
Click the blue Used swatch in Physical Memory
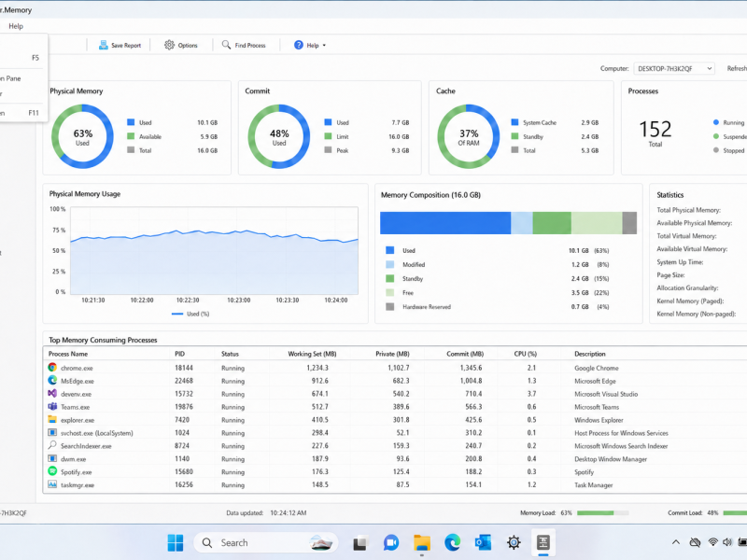coord(131,122)
